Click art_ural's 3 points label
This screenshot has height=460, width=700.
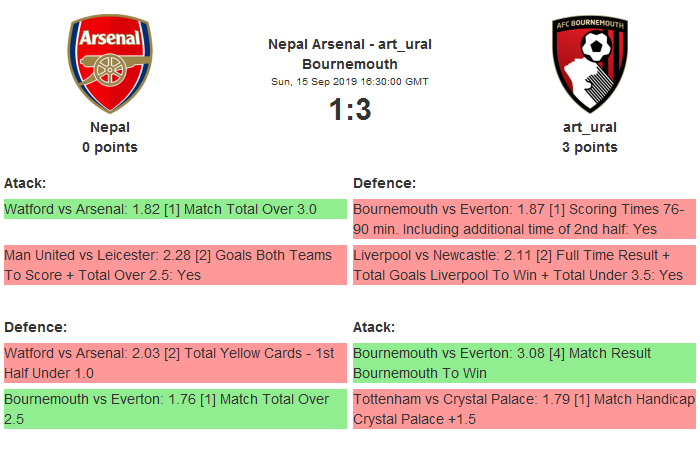click(x=589, y=147)
